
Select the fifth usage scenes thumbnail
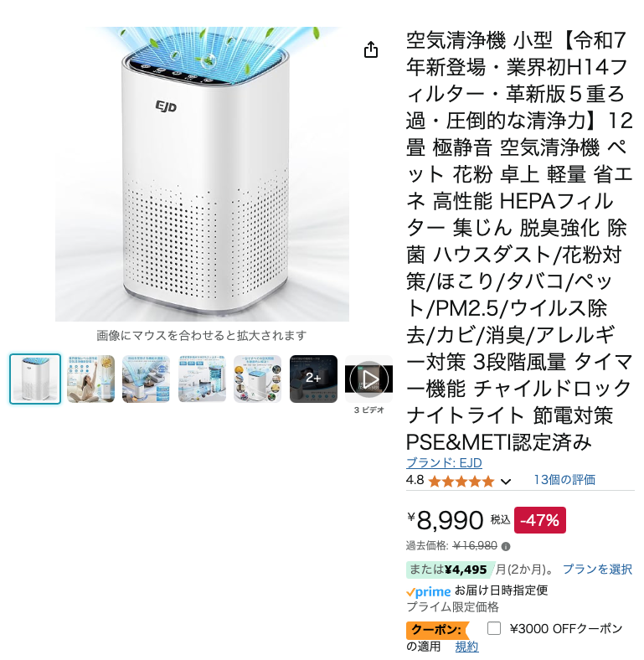tap(258, 379)
